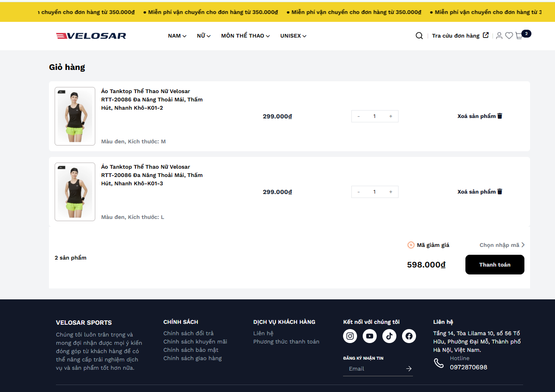This screenshot has height=392, width=555.
Task: Open the shopping cart icon
Action: (x=519, y=36)
